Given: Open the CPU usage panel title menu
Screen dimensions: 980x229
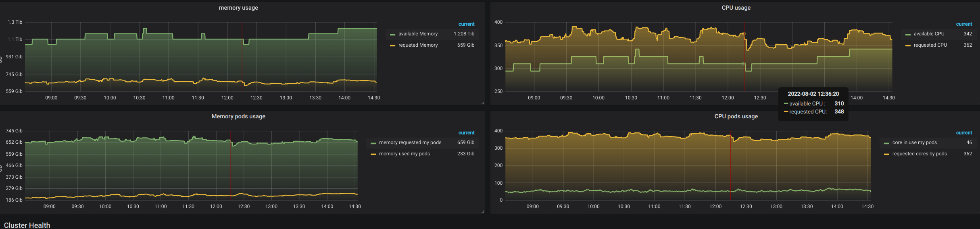Looking at the screenshot, I should [x=736, y=8].
